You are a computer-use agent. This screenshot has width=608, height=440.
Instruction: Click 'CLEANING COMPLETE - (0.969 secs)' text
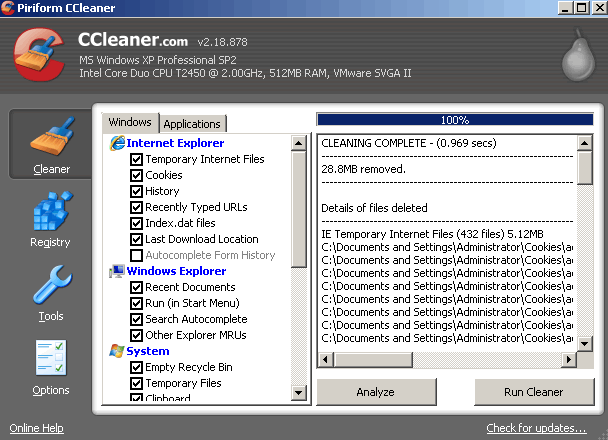tap(409, 143)
